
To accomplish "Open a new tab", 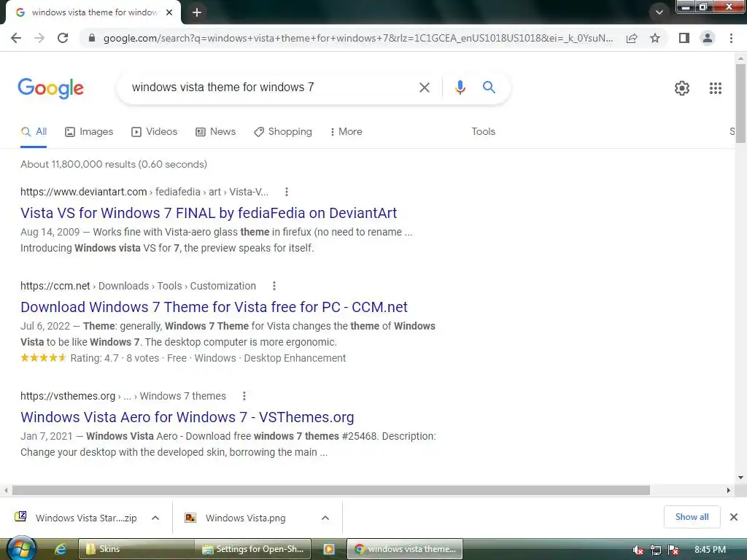I will tap(197, 12).
